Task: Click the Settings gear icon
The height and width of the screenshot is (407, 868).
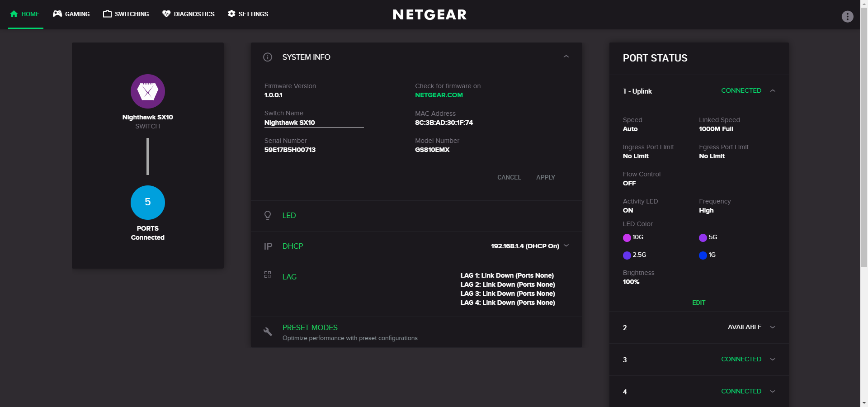Action: coord(231,14)
